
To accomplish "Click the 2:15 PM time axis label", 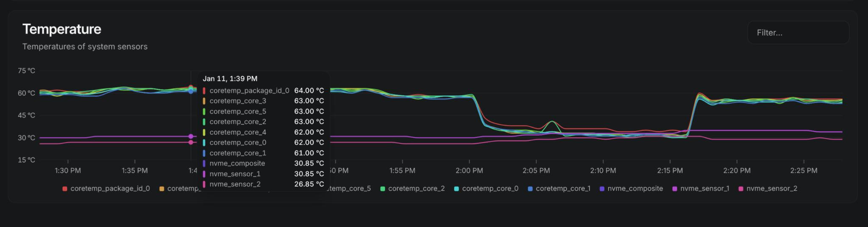I will (670, 171).
